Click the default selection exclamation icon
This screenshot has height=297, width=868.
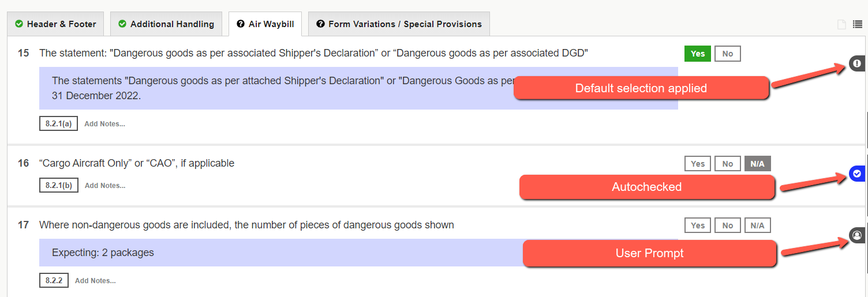857,63
